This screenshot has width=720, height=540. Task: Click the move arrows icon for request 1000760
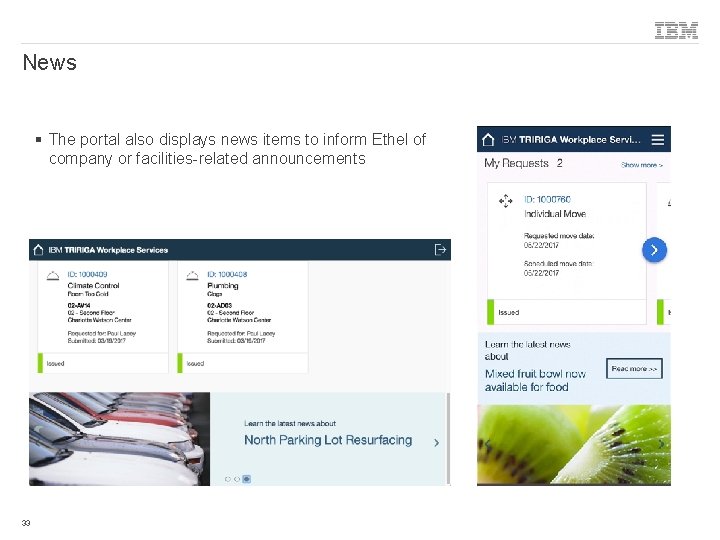(506, 201)
